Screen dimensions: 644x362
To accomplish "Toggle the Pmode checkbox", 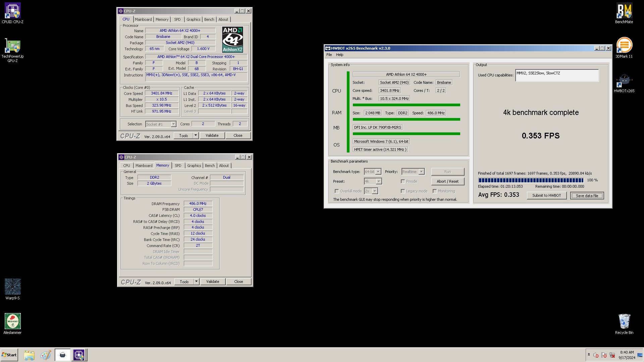I will (403, 181).
